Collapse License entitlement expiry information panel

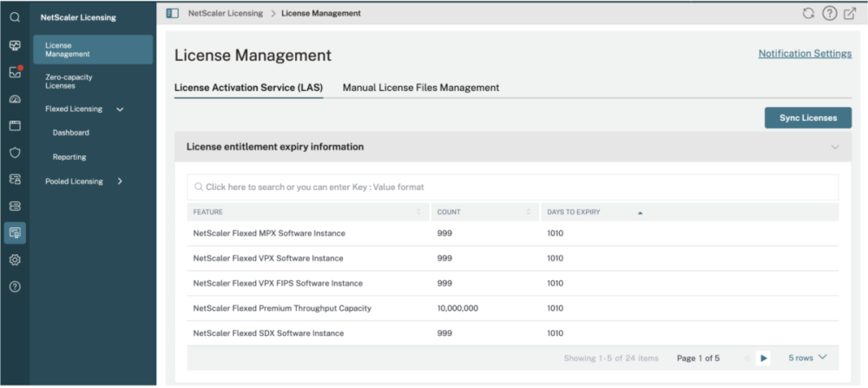coord(835,147)
